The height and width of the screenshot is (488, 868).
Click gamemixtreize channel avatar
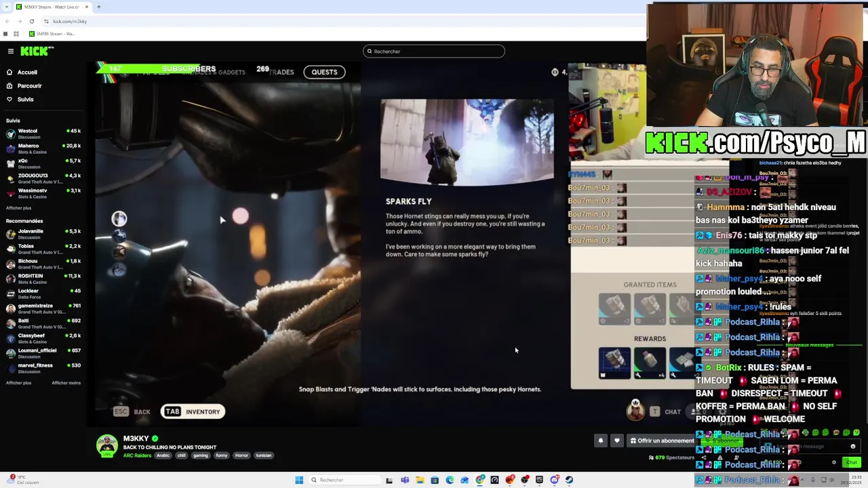pos(11,308)
